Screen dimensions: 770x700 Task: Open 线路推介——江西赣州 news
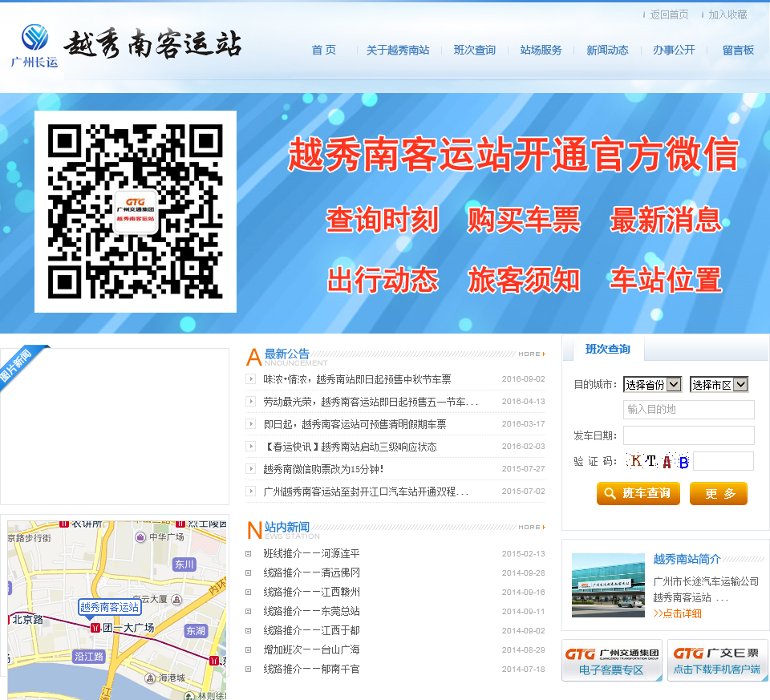coord(311,592)
